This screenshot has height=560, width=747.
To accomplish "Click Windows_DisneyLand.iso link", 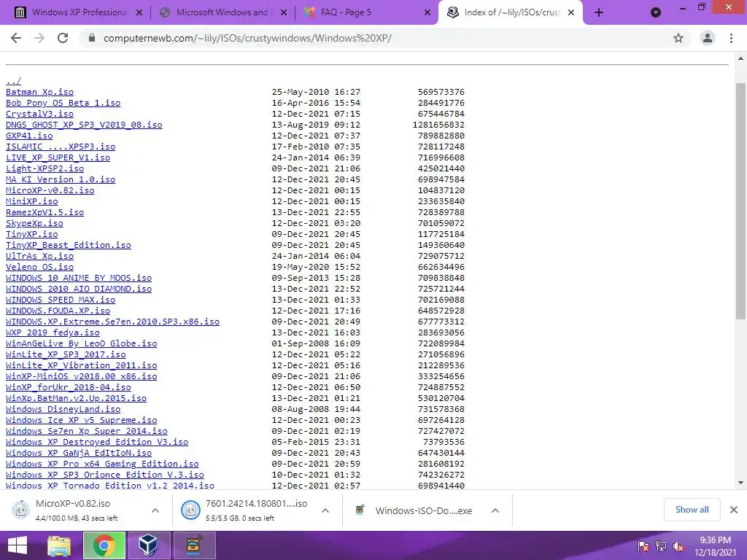I will 63,410.
